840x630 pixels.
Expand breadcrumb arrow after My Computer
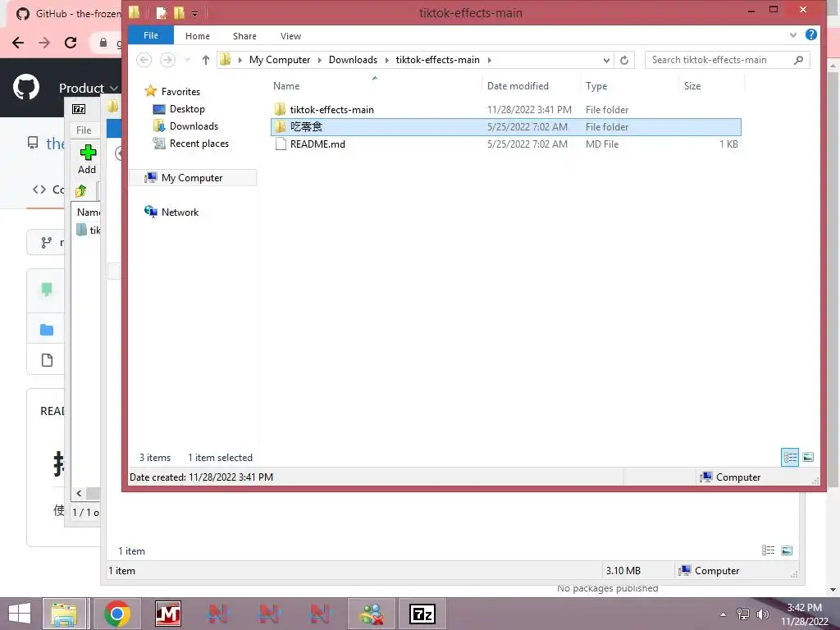[x=320, y=60]
